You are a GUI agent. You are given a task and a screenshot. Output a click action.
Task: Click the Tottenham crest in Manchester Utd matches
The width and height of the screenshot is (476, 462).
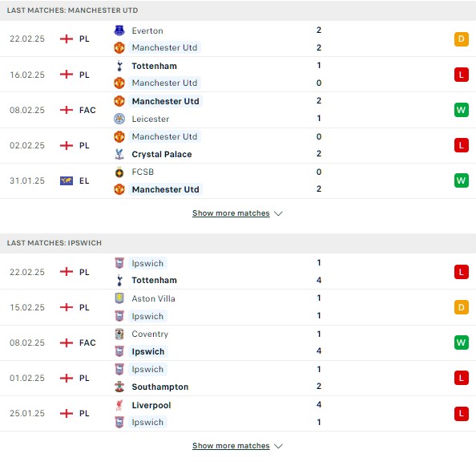click(x=119, y=66)
